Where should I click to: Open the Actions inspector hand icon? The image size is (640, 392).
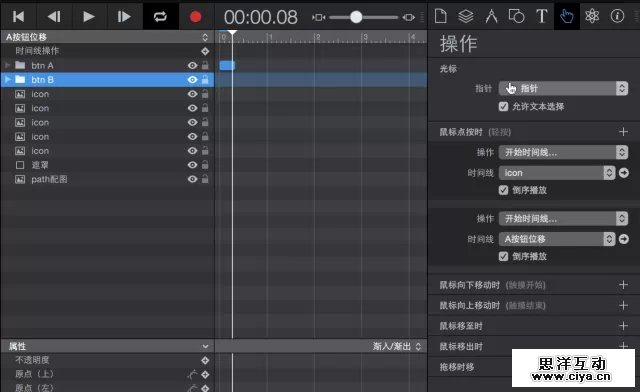coord(567,16)
